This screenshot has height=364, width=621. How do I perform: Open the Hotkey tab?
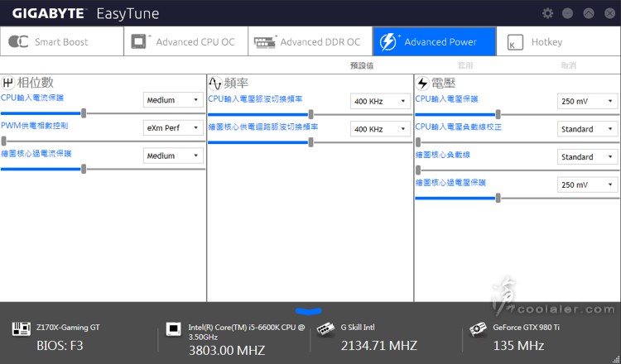tap(558, 41)
